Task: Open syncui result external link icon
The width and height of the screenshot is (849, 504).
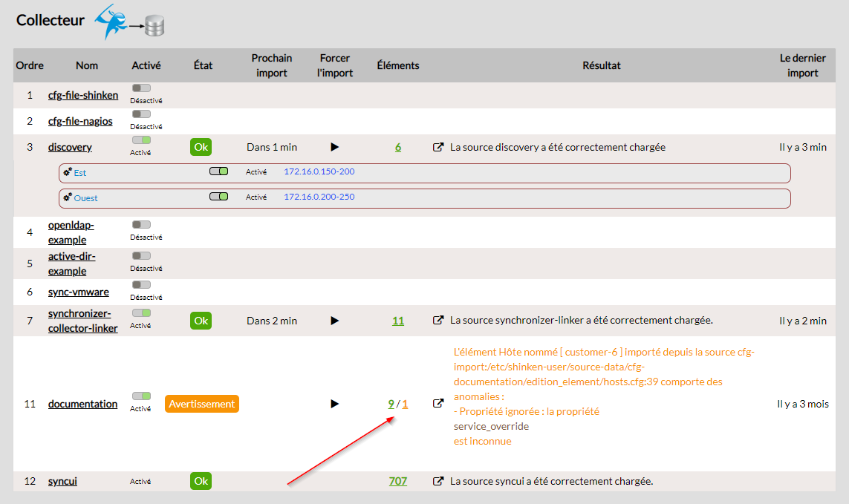Action: click(x=438, y=481)
